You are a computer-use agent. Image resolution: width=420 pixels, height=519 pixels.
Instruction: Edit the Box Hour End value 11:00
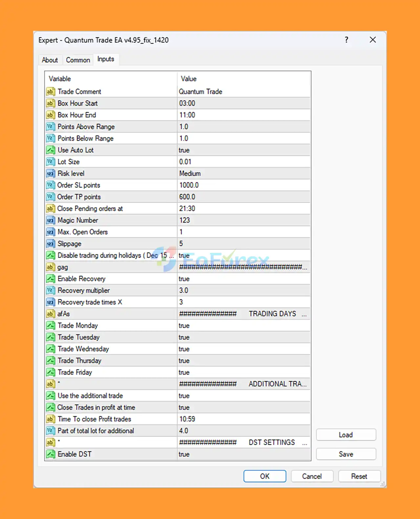(x=244, y=115)
